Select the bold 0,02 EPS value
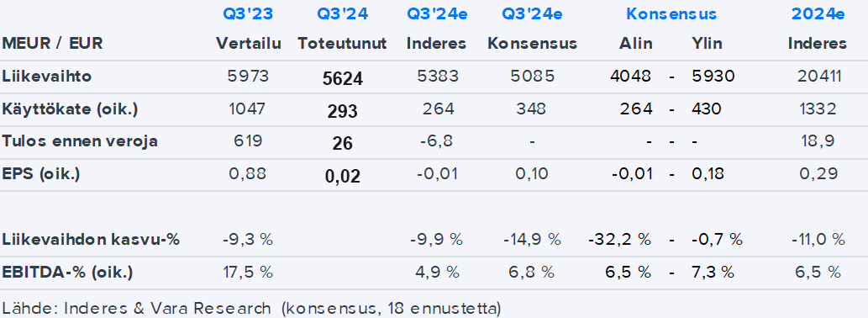The image size is (868, 318). pos(343,176)
